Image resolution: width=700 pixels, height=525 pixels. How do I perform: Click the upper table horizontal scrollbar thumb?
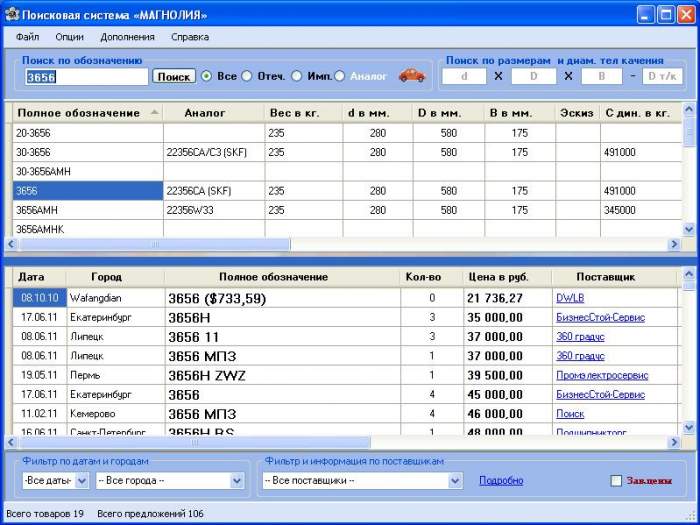coord(154,244)
